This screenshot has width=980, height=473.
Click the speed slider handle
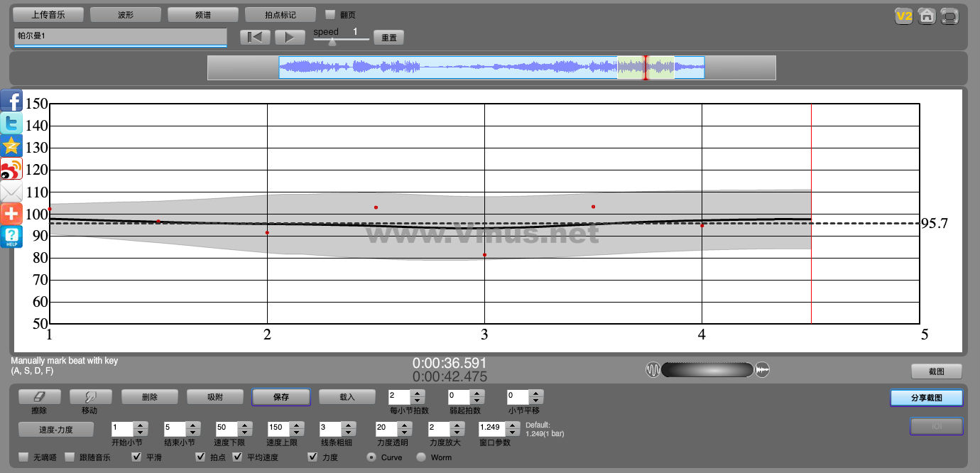click(x=332, y=42)
